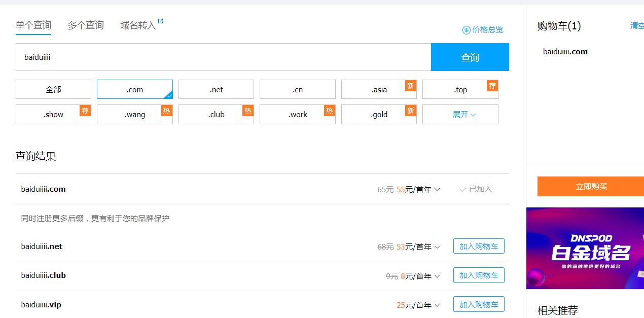Toggle the .net suffix filter
Image resolution: width=644 pixels, height=318 pixels.
[216, 89]
